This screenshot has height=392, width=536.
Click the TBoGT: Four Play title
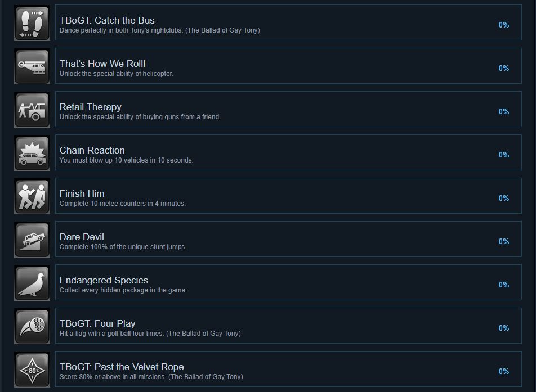click(x=97, y=324)
